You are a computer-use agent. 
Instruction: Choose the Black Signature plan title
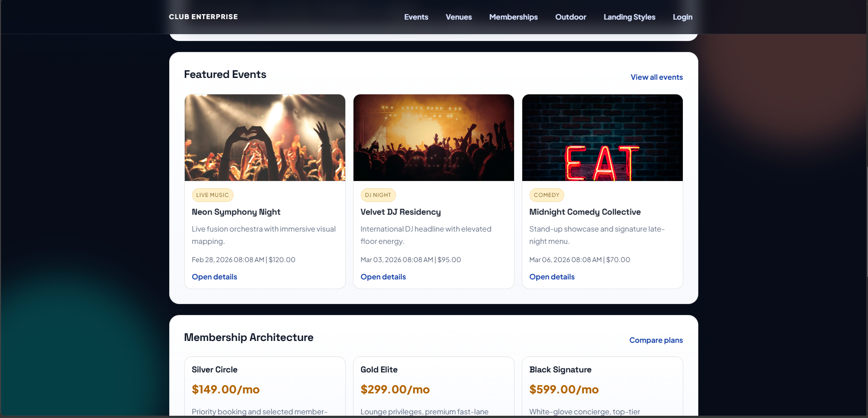coord(560,370)
